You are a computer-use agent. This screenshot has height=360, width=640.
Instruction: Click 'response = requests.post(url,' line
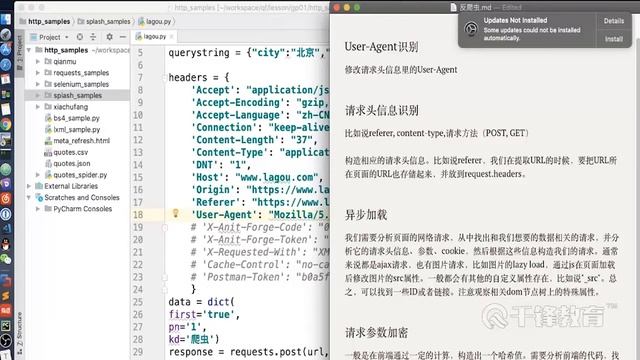tap(248, 352)
